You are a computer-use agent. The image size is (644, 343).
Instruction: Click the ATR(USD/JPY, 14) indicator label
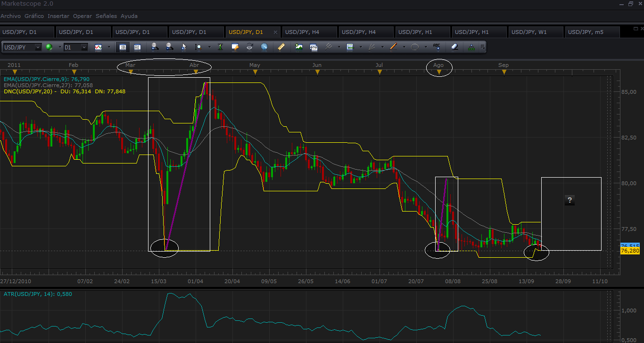click(x=37, y=294)
